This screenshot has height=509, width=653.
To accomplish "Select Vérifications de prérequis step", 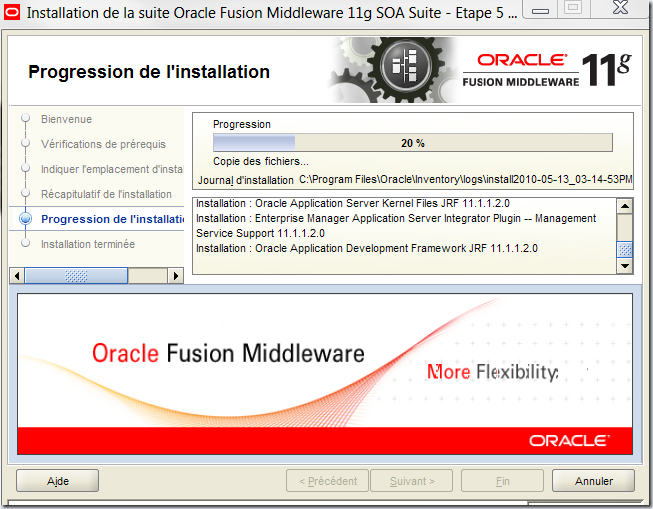I will pos(103,144).
